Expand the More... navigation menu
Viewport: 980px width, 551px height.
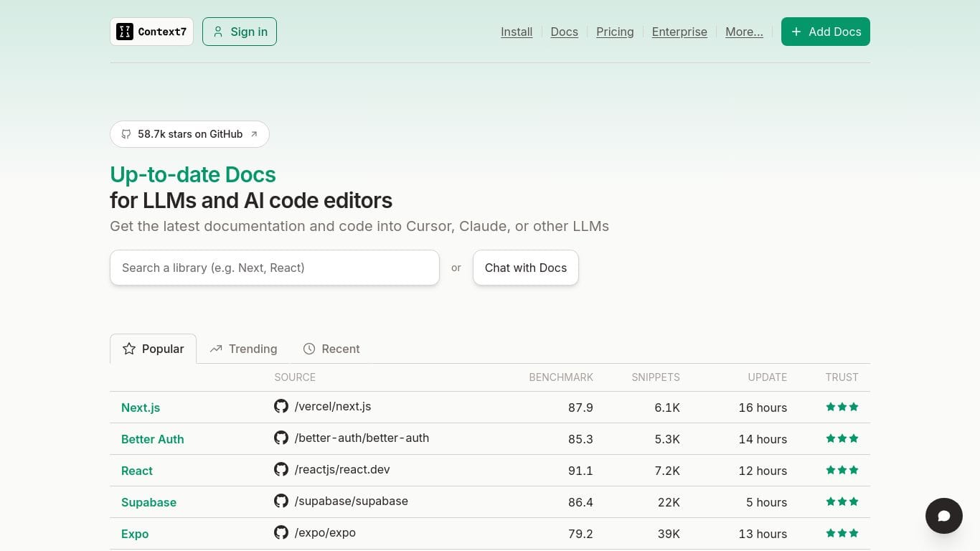click(x=744, y=32)
